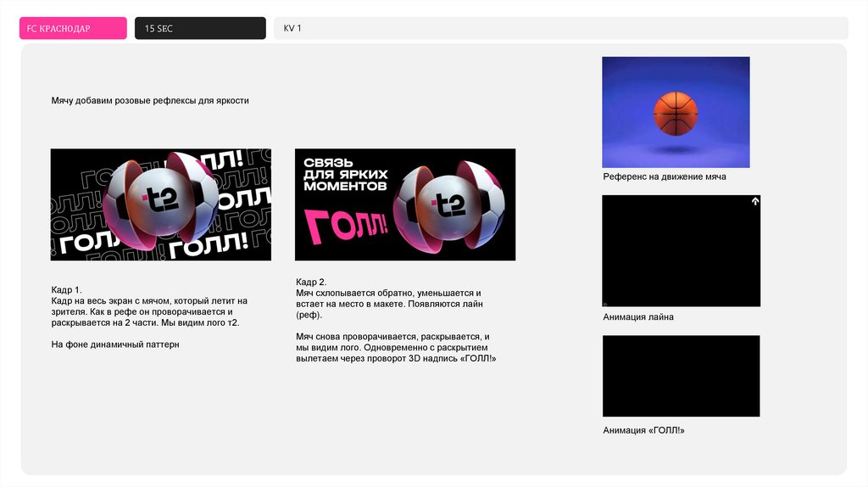Click the 'Анимация лайна' caption
The height and width of the screenshot is (487, 868).
(x=638, y=317)
